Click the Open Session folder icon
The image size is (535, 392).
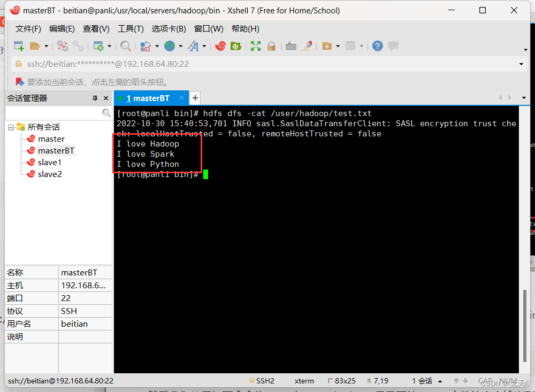(x=35, y=45)
